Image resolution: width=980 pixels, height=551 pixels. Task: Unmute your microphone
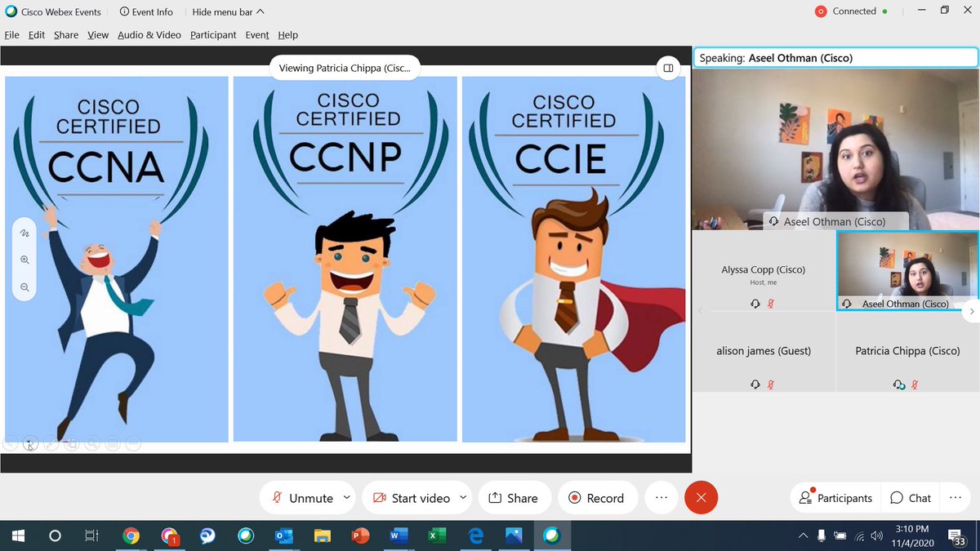[x=302, y=498]
